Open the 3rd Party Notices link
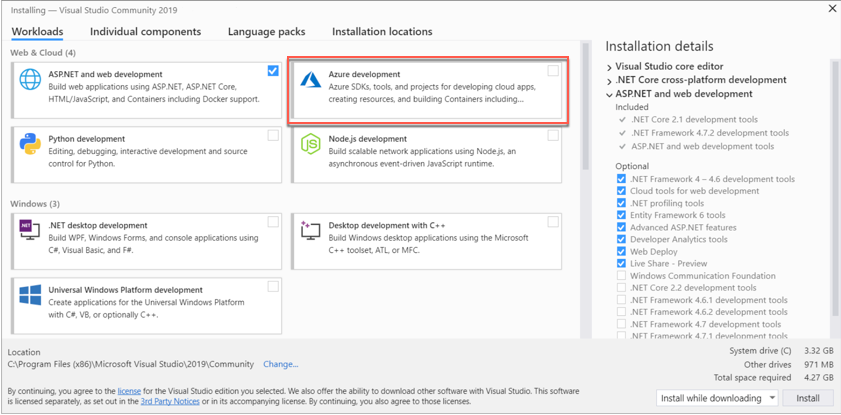The height and width of the screenshot is (415, 841). tap(170, 401)
